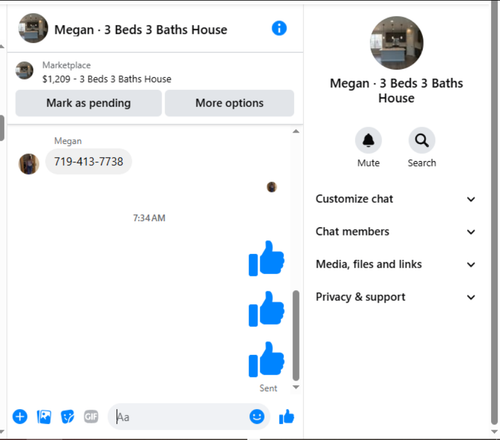Open the GIF picker
The width and height of the screenshot is (500, 440).
91,417
